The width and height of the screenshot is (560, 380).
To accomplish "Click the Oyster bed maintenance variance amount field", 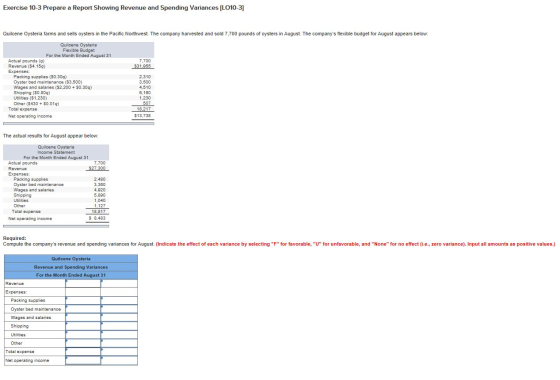I will click(x=83, y=309).
